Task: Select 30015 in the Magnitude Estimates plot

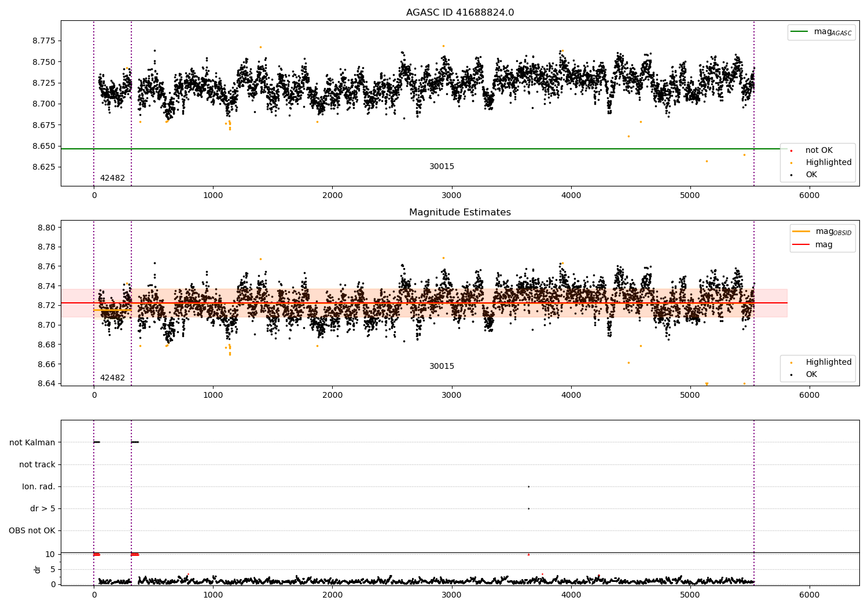Action: click(442, 367)
